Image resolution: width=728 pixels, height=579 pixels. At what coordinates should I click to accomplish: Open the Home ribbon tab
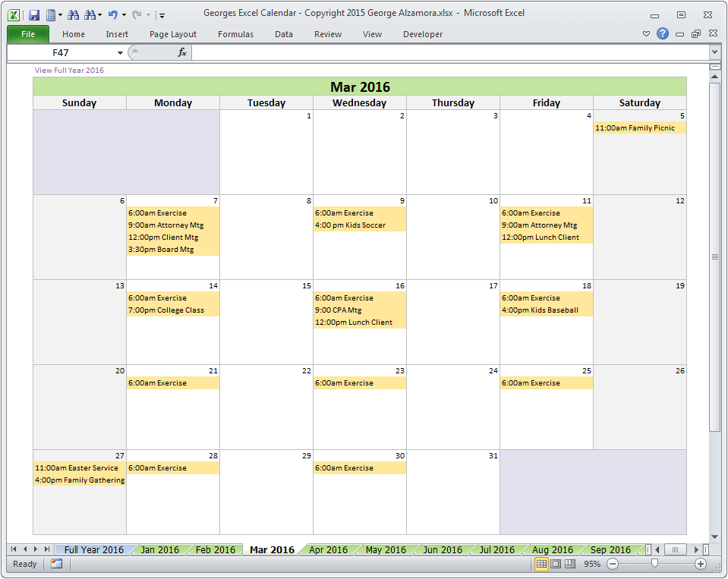[x=74, y=34]
